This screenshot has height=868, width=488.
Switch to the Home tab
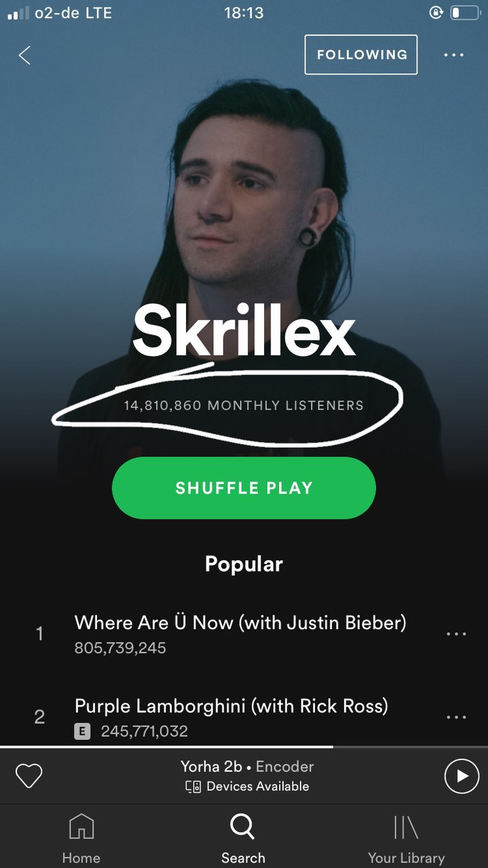(81, 838)
